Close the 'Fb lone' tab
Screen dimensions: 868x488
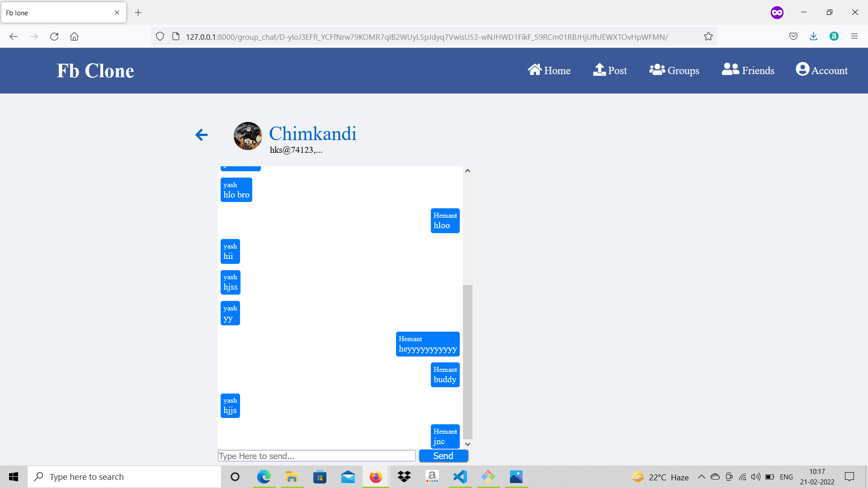117,13
